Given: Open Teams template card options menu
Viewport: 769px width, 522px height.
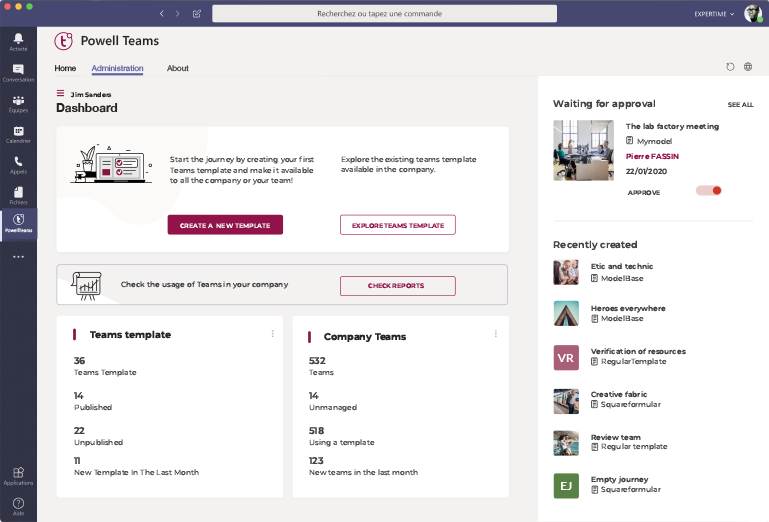Looking at the screenshot, I should (273, 334).
